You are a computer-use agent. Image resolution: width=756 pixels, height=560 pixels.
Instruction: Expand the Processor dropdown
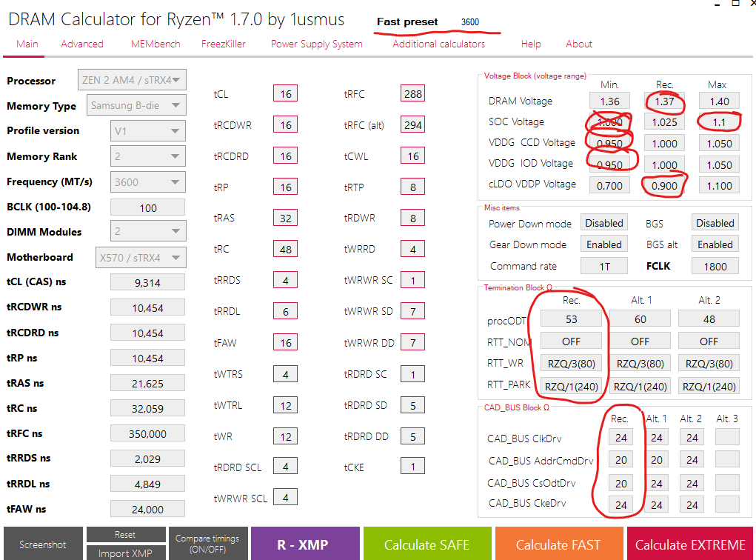tap(132, 80)
